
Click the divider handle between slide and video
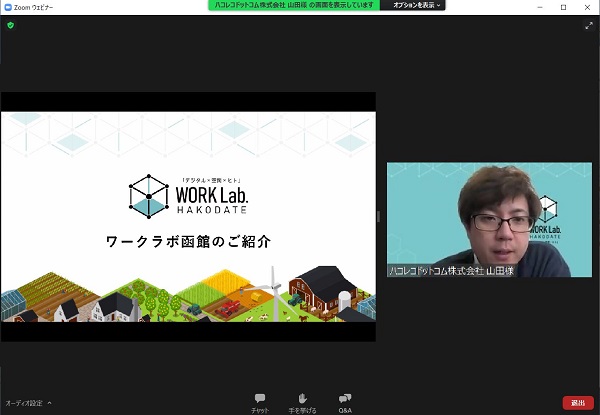click(x=378, y=216)
